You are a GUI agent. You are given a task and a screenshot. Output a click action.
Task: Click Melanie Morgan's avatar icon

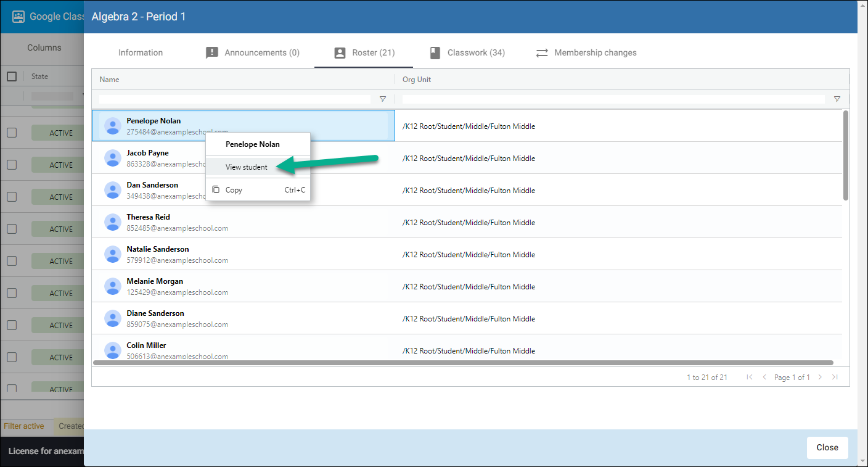click(x=112, y=286)
